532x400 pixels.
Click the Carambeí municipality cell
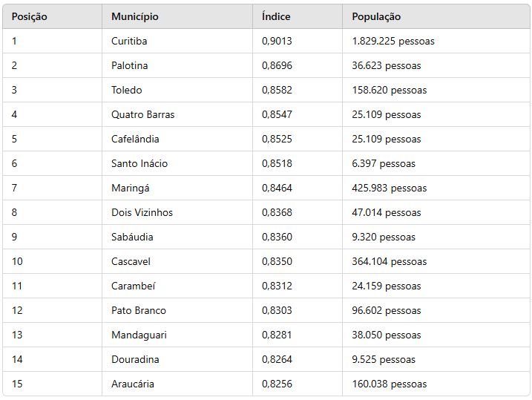click(x=133, y=286)
